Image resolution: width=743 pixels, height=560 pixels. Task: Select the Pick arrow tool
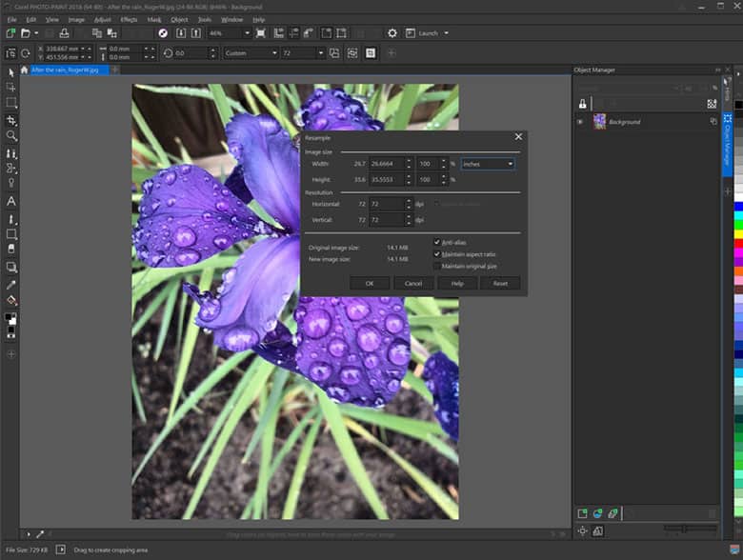tap(11, 71)
